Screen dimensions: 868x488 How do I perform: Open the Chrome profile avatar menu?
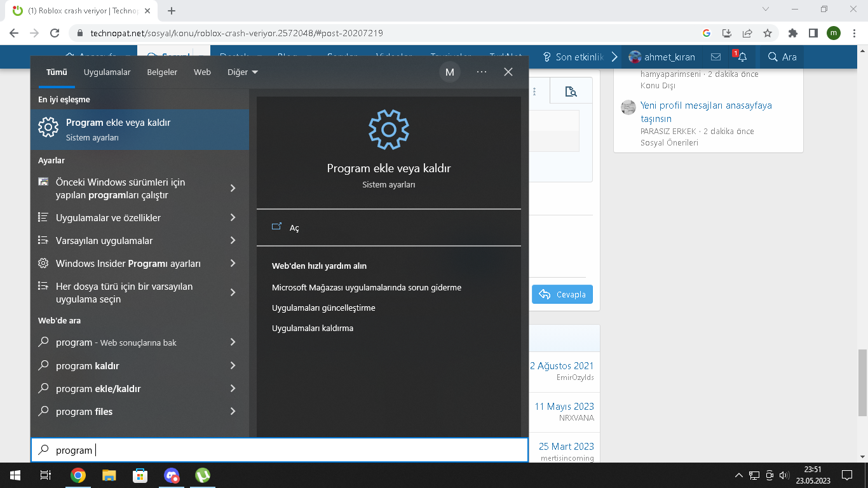(834, 33)
